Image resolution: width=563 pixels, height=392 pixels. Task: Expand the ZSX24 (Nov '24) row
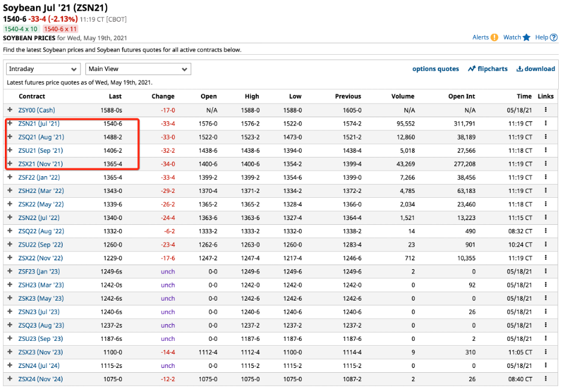tap(10, 379)
